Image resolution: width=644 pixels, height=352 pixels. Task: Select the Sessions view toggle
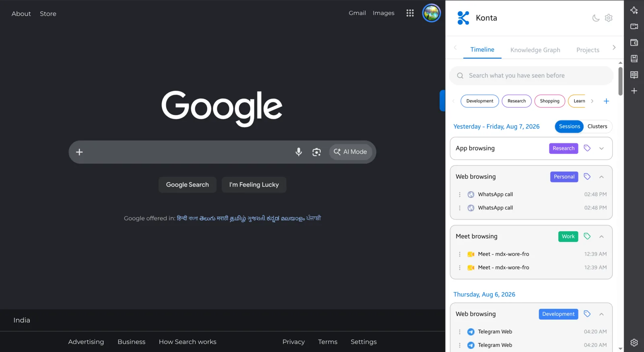pyautogui.click(x=569, y=126)
